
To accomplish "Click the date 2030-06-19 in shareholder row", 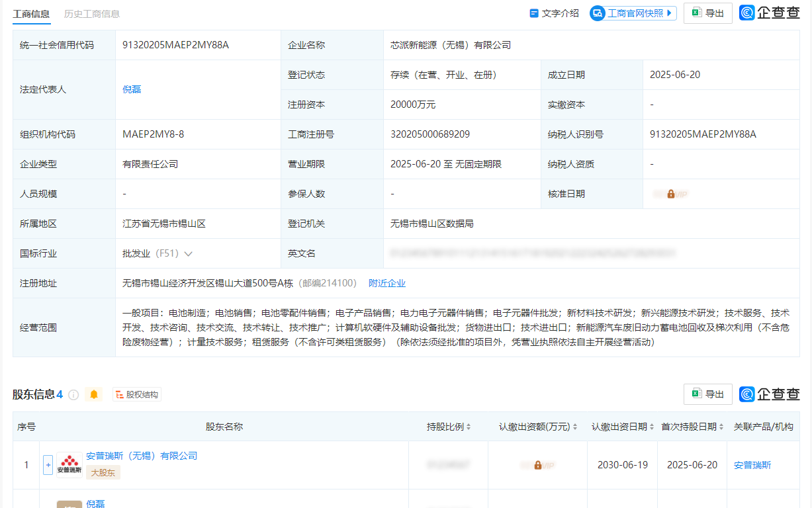I will click(x=622, y=465).
